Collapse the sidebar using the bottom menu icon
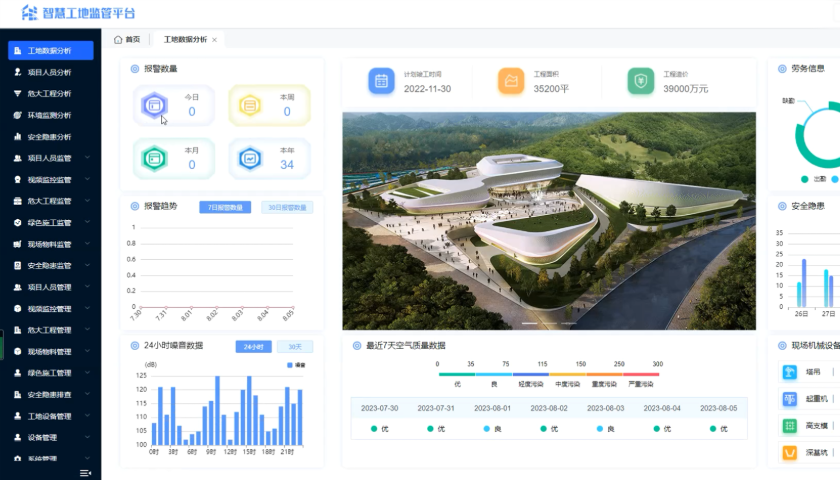This screenshot has height=480, width=840. click(86, 472)
